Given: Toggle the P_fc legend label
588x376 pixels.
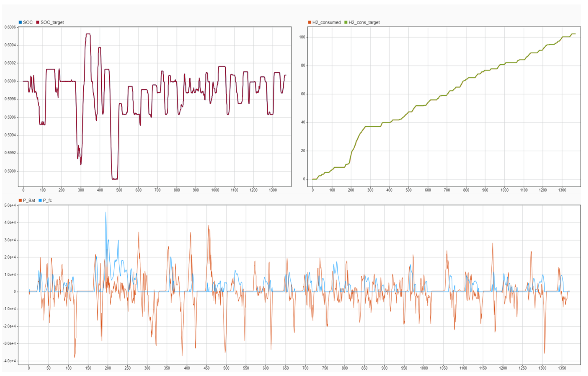Looking at the screenshot, I should (x=47, y=200).
